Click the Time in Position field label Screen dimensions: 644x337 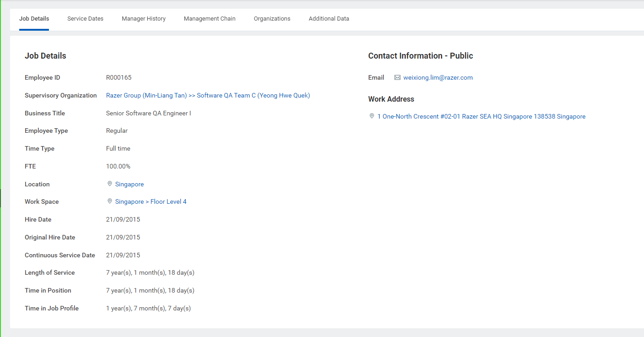click(48, 290)
